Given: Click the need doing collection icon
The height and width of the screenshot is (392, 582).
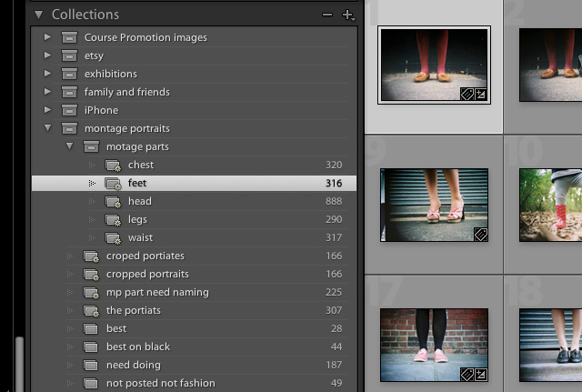Looking at the screenshot, I should click(91, 365).
